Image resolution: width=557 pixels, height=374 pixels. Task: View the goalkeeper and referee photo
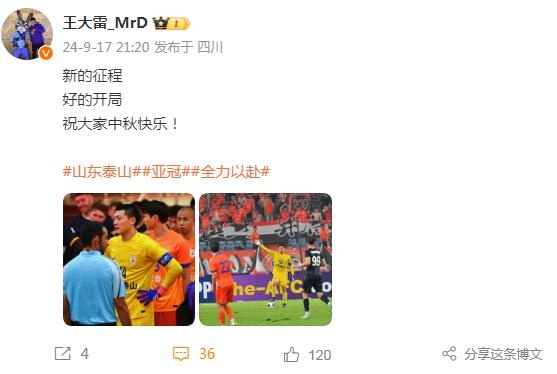click(129, 259)
